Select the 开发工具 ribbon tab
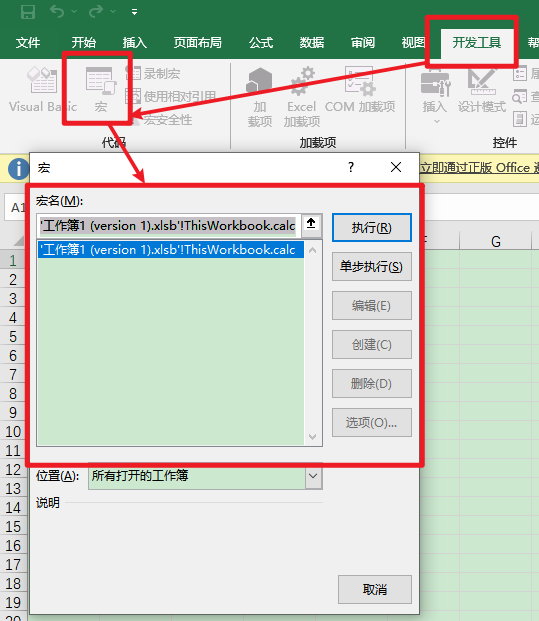This screenshot has width=539, height=621. (x=477, y=42)
